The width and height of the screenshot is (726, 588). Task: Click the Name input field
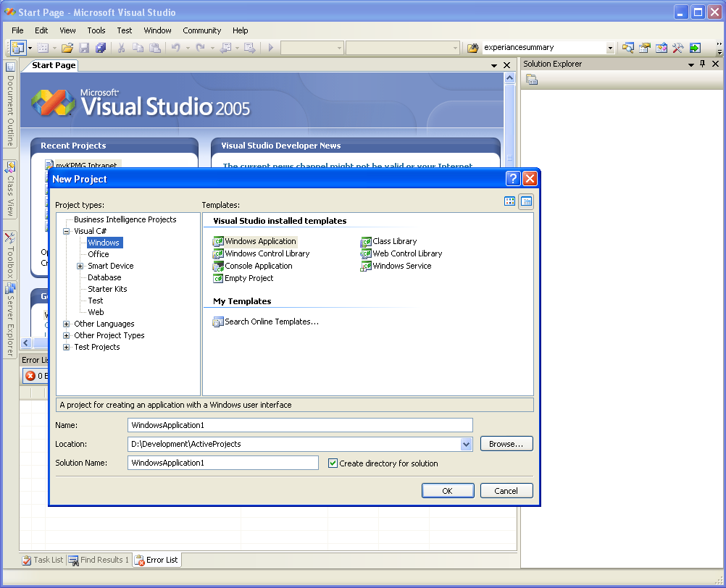[x=300, y=425]
